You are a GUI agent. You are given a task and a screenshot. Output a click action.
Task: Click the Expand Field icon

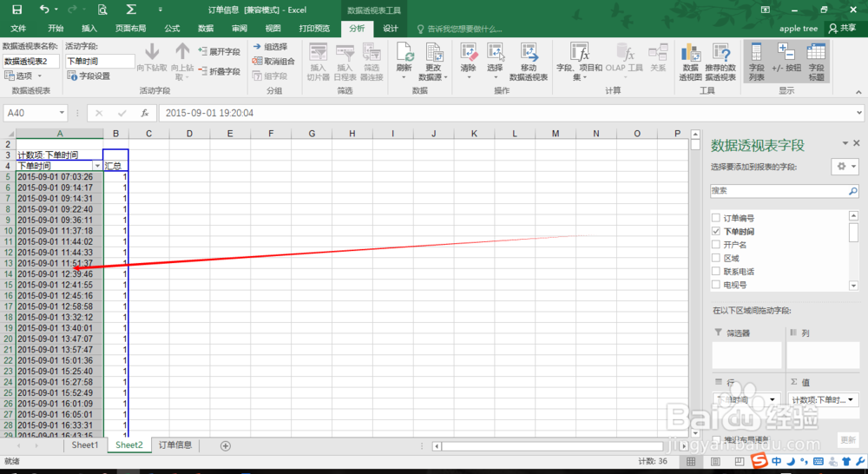point(202,51)
